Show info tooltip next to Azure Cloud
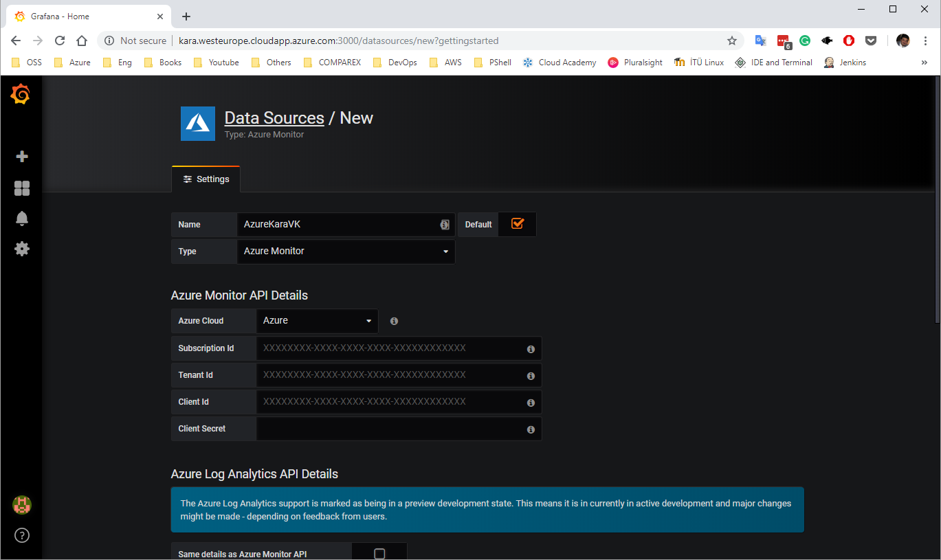Viewport: 941px width, 560px height. (x=394, y=321)
